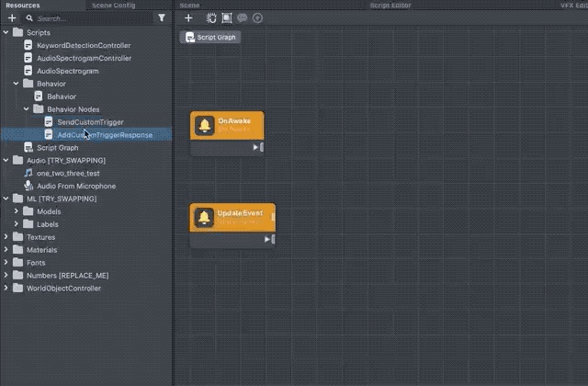Expand the Textures folder
This screenshot has height=386, width=588.
(x=6, y=237)
